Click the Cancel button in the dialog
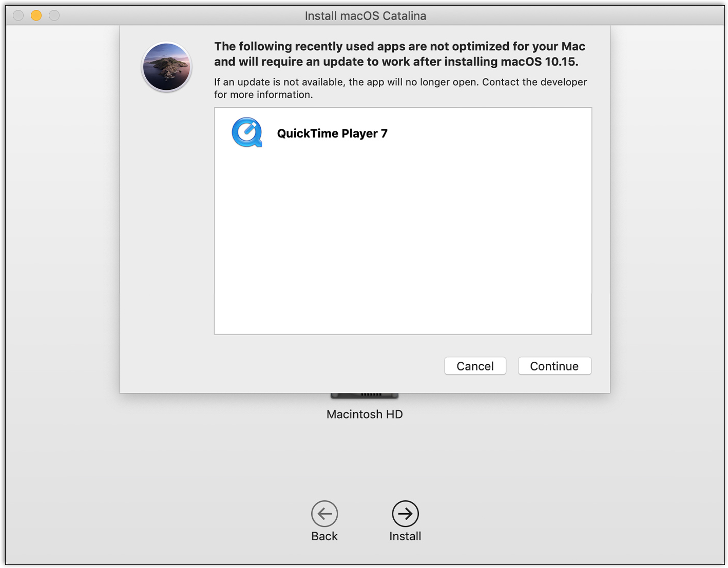The width and height of the screenshot is (728, 568). (x=475, y=366)
